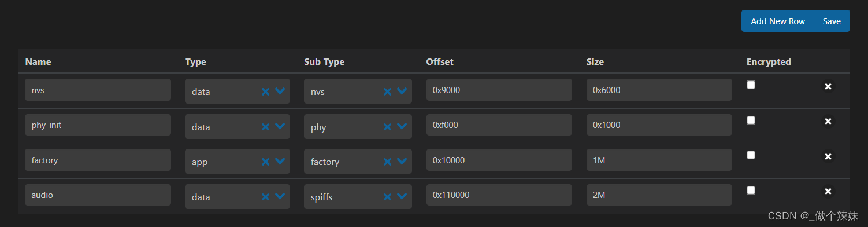Clear the nvs row Type selection
This screenshot has height=227, width=868.
coord(265,91)
